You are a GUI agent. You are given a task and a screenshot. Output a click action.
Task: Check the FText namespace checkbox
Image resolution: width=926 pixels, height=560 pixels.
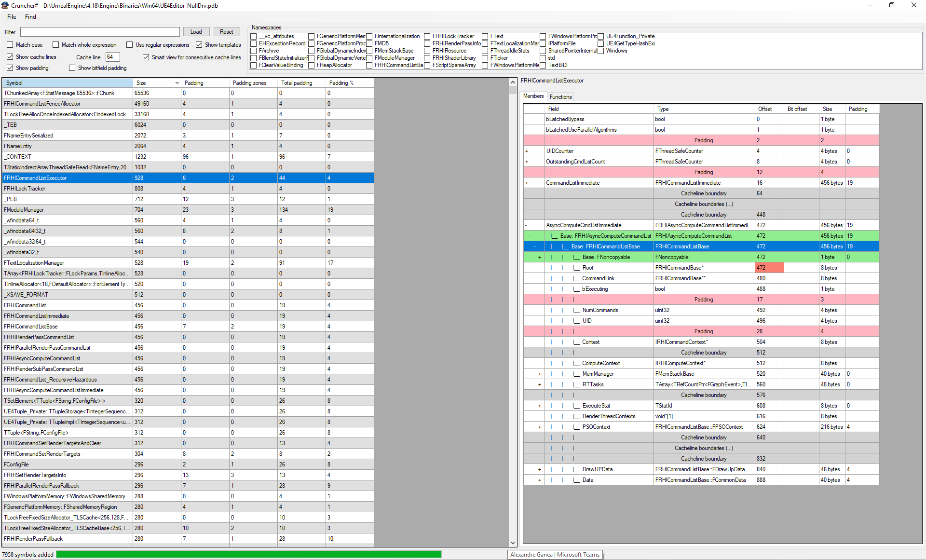(485, 36)
